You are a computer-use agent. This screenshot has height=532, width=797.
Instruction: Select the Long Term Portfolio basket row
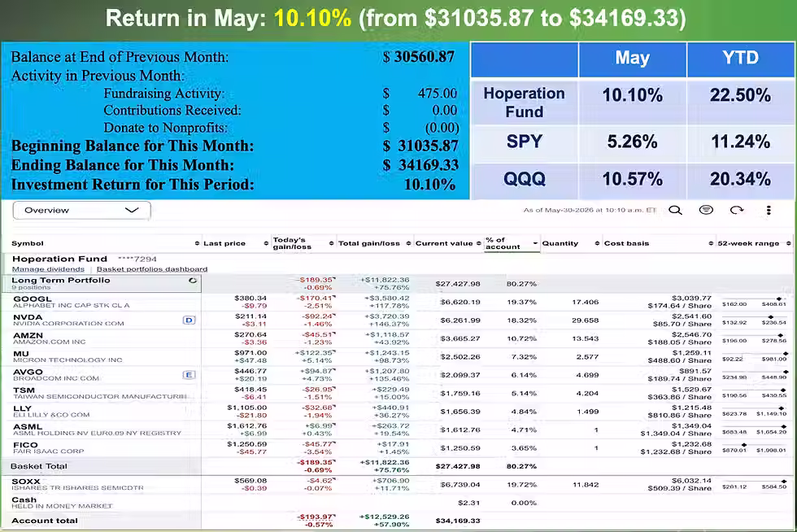[102, 283]
